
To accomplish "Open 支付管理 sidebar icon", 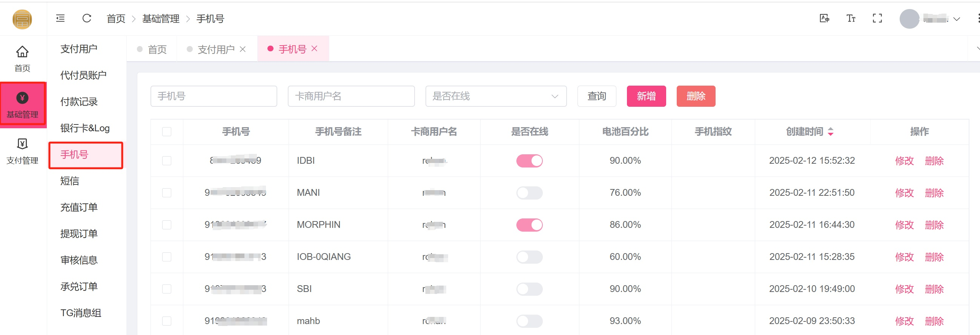I will 22,144.
